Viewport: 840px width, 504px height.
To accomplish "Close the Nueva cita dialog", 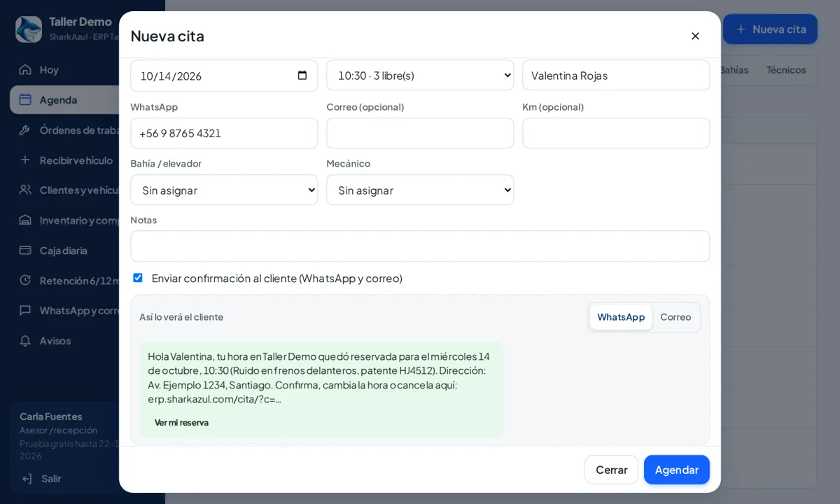I will 695,36.
